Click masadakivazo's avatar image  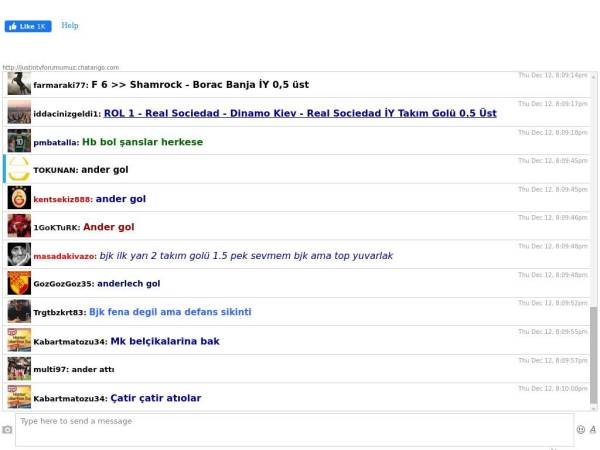19,255
